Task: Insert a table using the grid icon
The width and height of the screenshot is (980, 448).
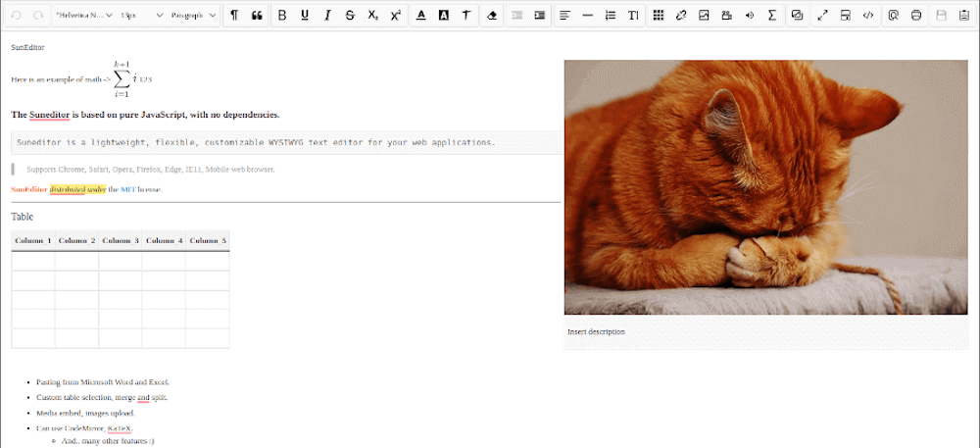Action: (659, 16)
